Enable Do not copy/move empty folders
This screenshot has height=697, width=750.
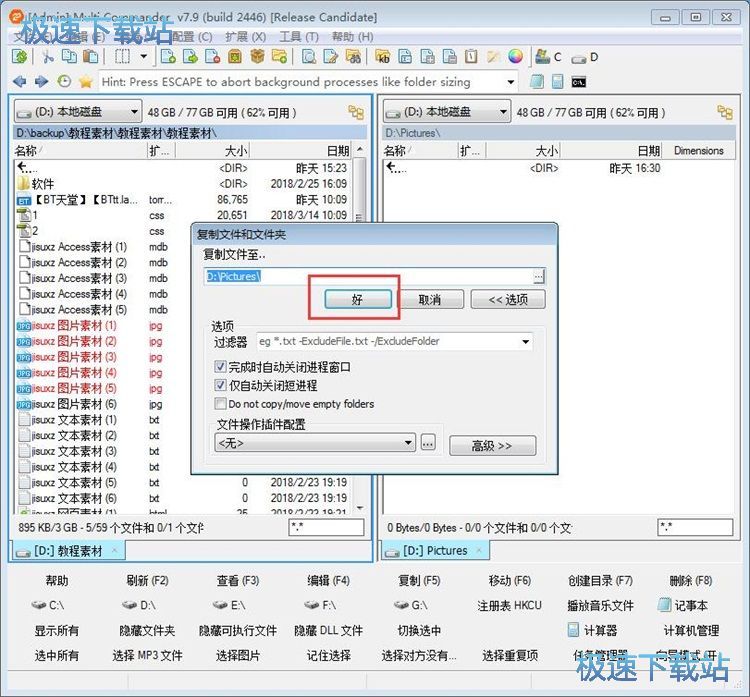(x=220, y=404)
